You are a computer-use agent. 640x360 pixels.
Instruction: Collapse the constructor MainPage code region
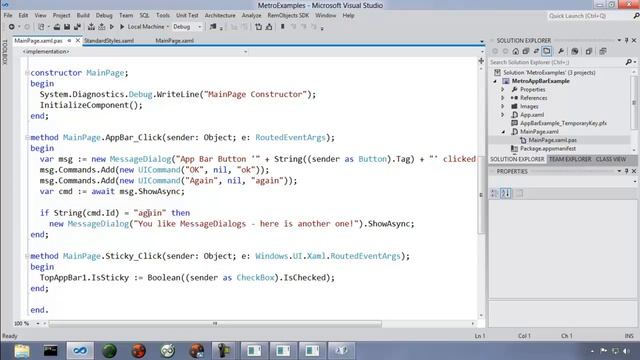(x=27, y=73)
